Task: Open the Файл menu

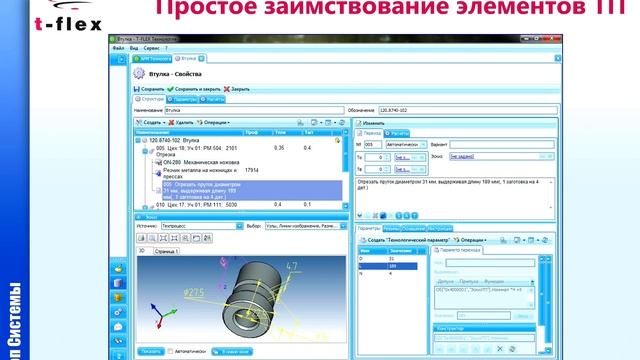Action: click(118, 48)
